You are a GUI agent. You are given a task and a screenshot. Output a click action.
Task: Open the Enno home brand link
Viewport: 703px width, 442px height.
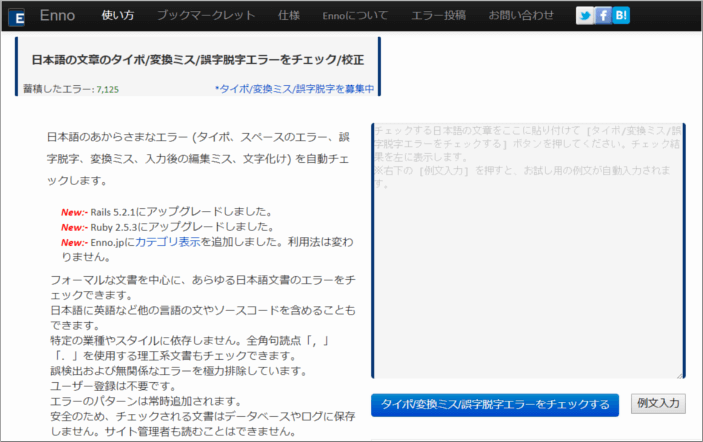point(57,15)
